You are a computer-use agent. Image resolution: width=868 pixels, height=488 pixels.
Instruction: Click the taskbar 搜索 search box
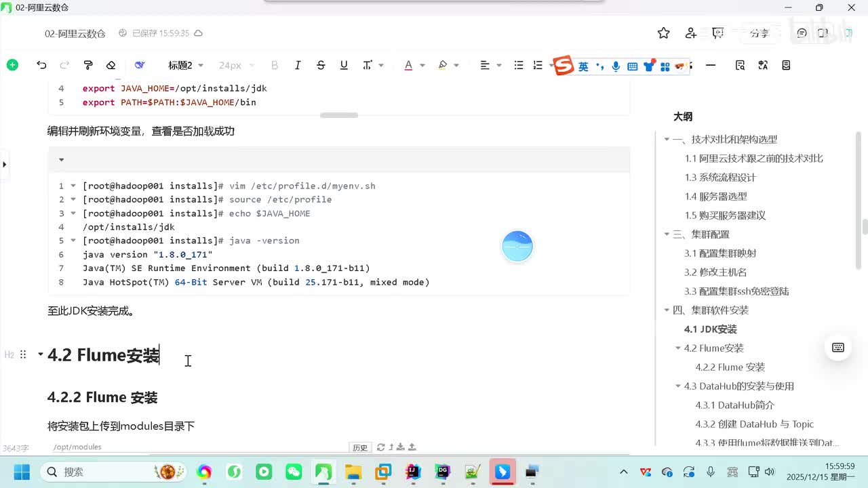tap(111, 472)
